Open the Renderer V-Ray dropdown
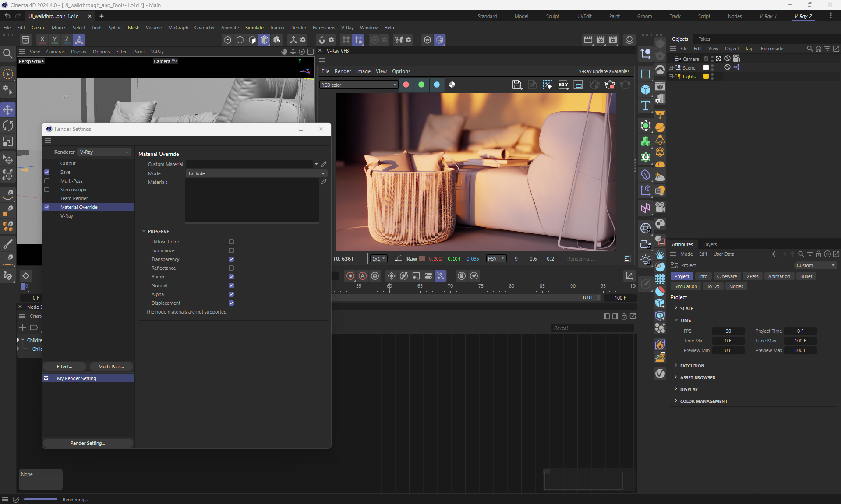Image resolution: width=841 pixels, height=504 pixels. tap(104, 152)
